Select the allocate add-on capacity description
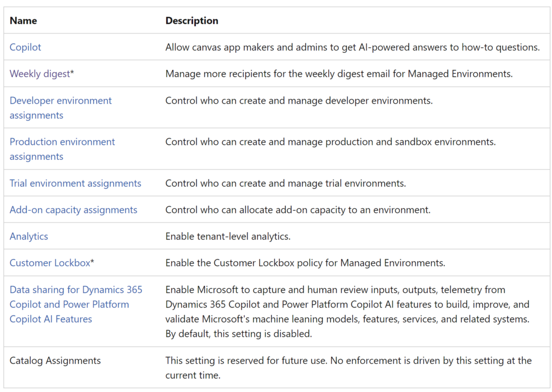 click(298, 210)
